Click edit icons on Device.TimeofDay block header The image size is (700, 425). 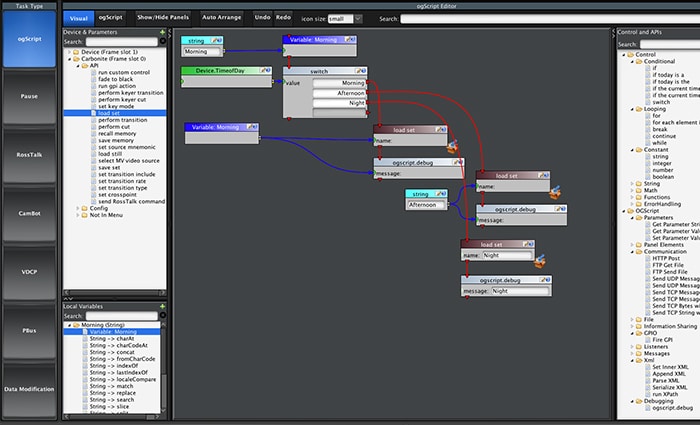click(265, 70)
